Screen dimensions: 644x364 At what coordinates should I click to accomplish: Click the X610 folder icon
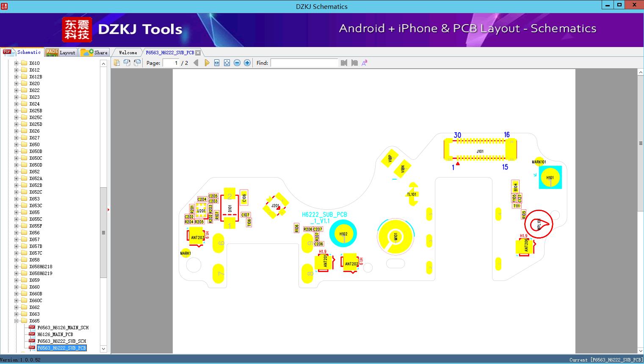click(24, 63)
